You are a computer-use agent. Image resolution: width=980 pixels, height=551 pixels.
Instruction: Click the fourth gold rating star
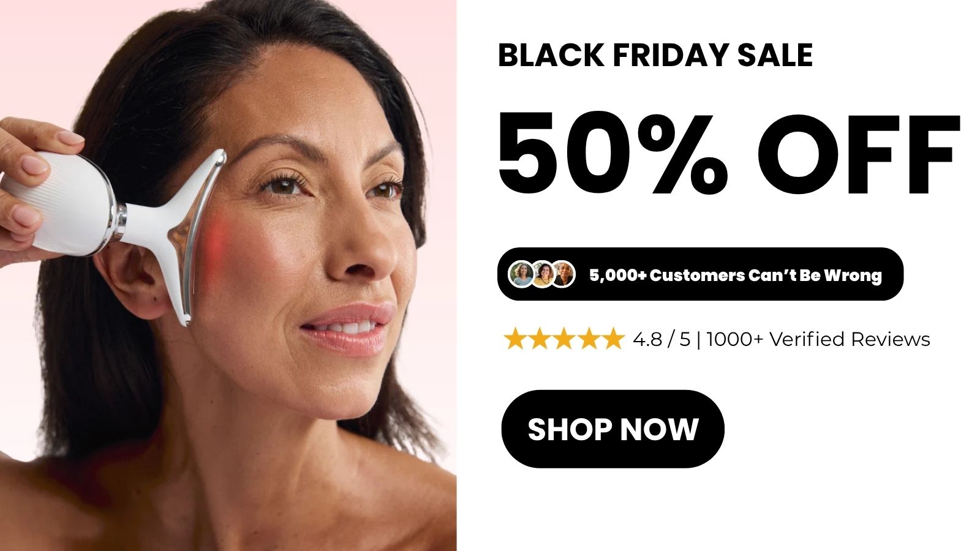[588, 339]
